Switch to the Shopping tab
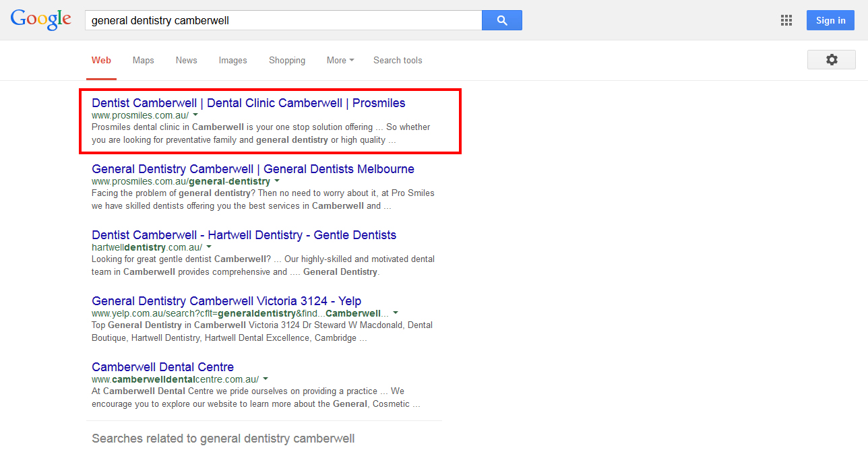The image size is (868, 452). [x=287, y=60]
